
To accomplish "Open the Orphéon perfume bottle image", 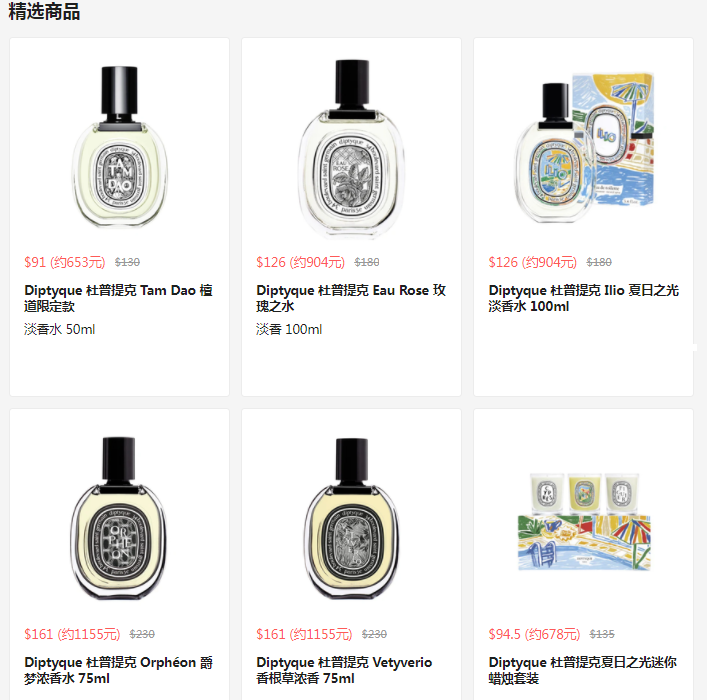I will point(119,518).
